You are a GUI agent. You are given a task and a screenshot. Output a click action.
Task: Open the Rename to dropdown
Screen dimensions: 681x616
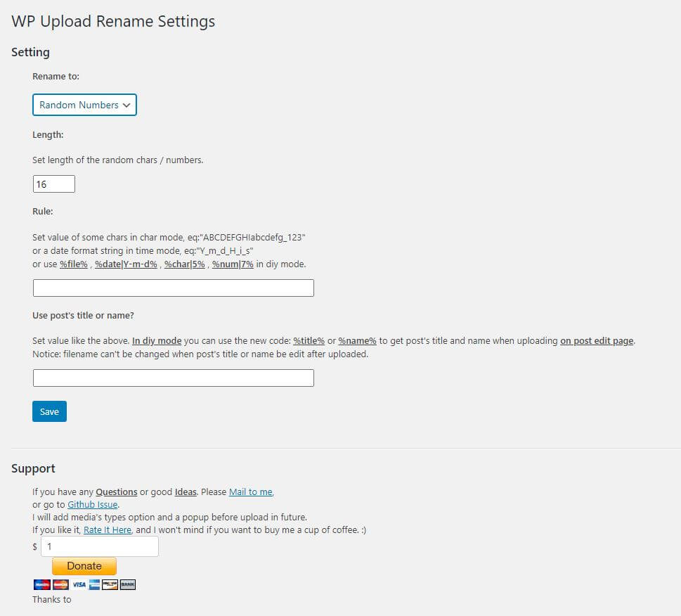point(84,105)
